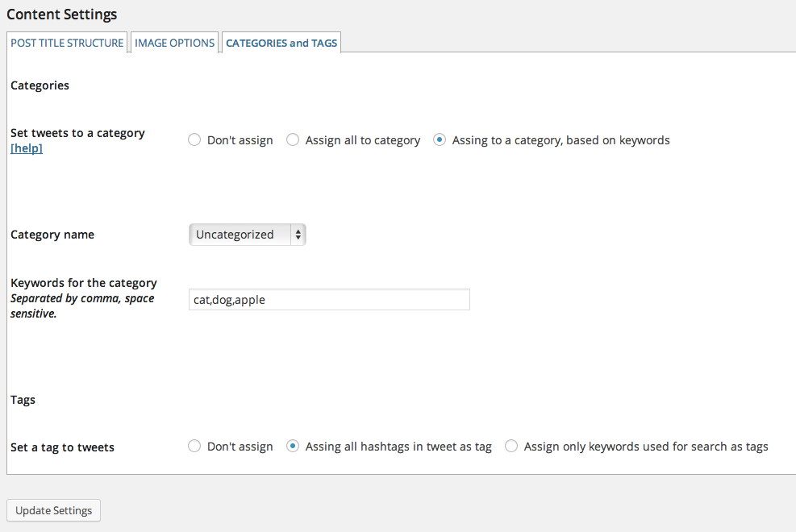Click the Update Settings button

[x=54, y=510]
